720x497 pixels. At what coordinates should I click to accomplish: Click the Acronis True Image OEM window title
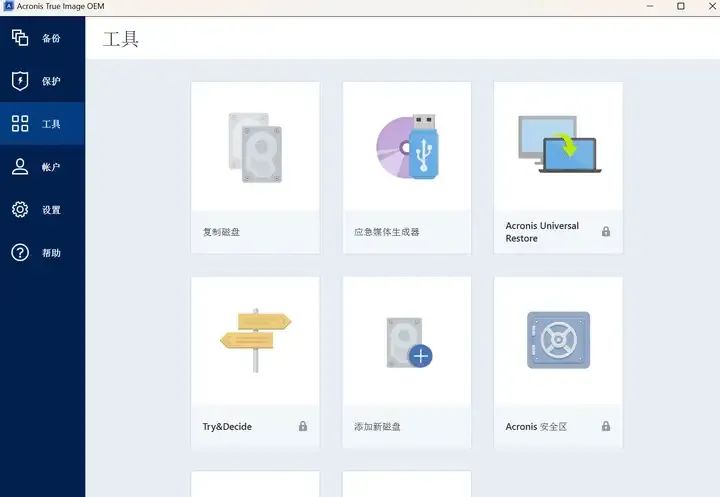click(x=61, y=6)
